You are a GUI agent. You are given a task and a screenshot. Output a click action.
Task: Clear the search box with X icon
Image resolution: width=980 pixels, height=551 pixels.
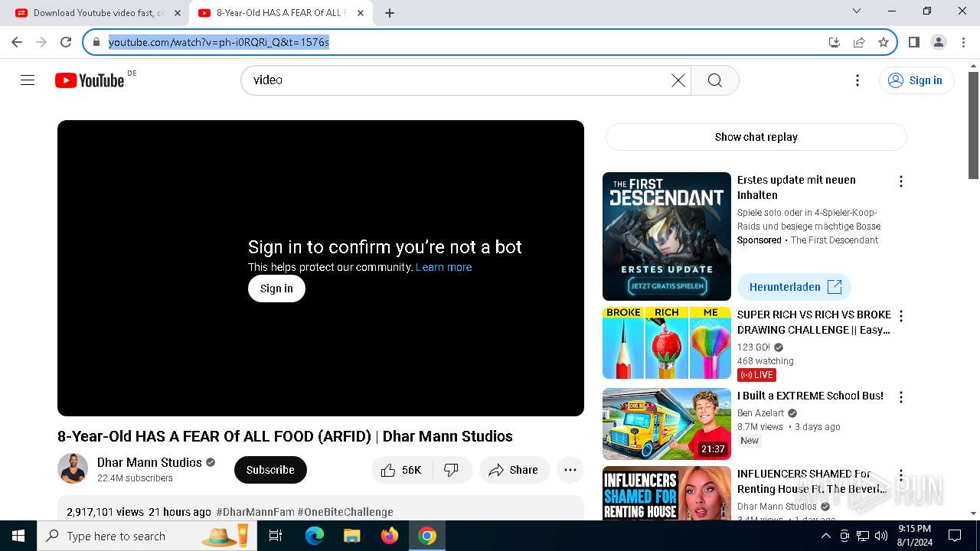678,80
